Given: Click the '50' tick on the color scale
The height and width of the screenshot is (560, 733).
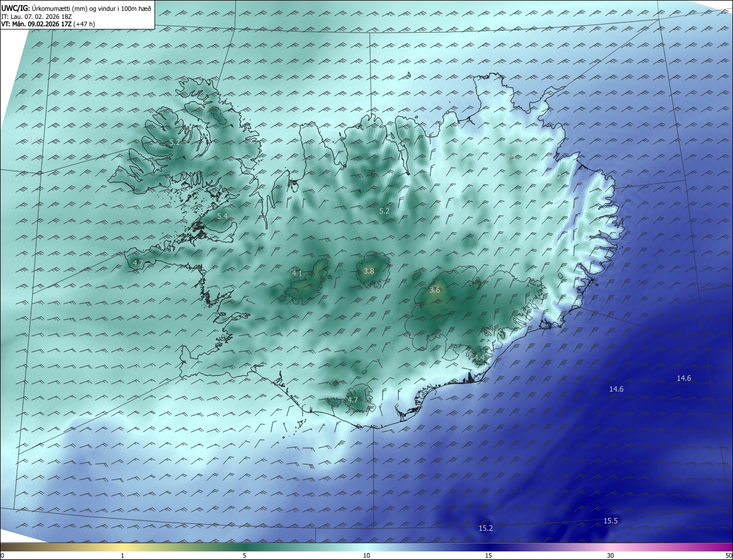Looking at the screenshot, I should (x=728, y=555).
